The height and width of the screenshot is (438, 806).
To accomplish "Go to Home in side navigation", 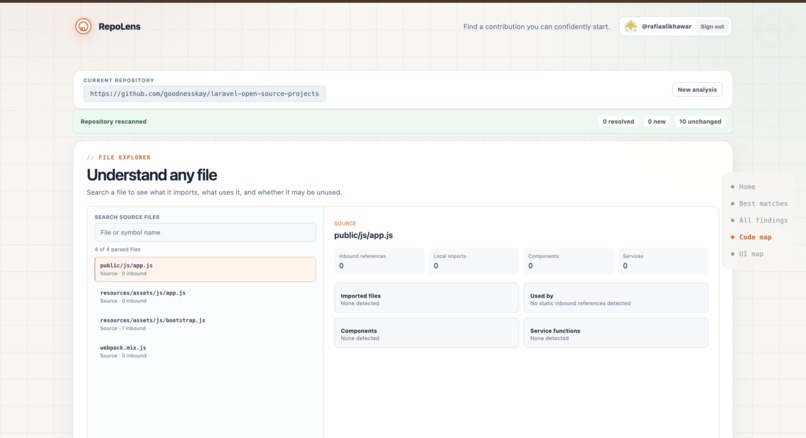I will tap(747, 187).
